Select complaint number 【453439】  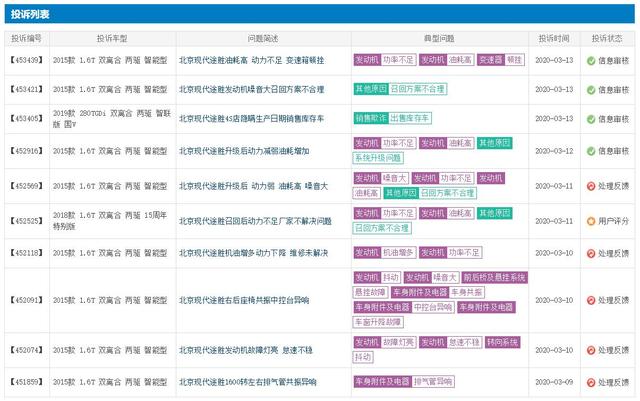pyautogui.click(x=27, y=60)
